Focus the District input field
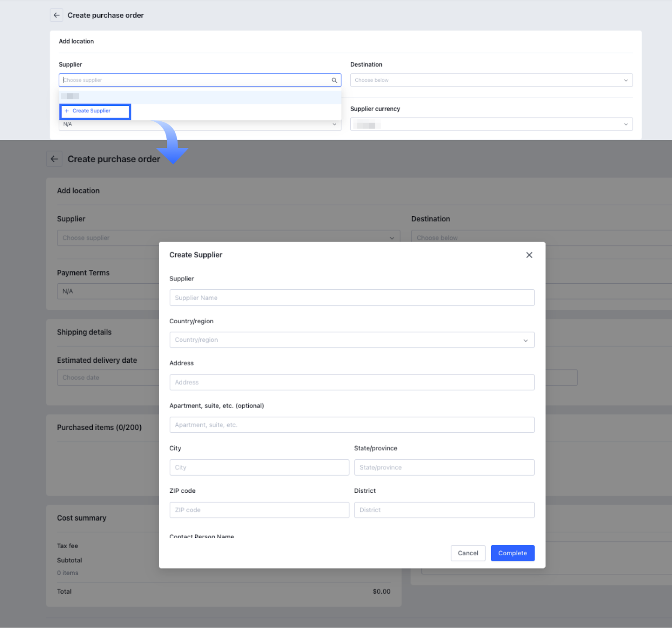 pyautogui.click(x=444, y=510)
